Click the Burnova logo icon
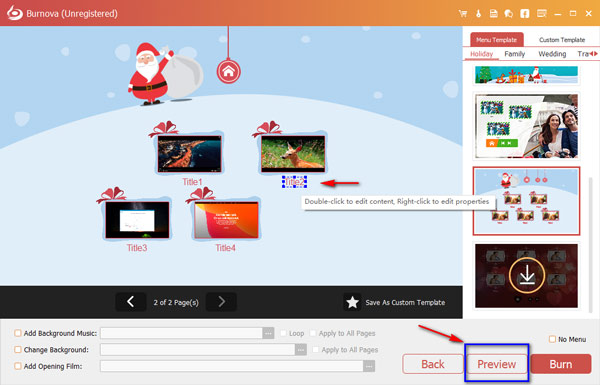 point(15,13)
